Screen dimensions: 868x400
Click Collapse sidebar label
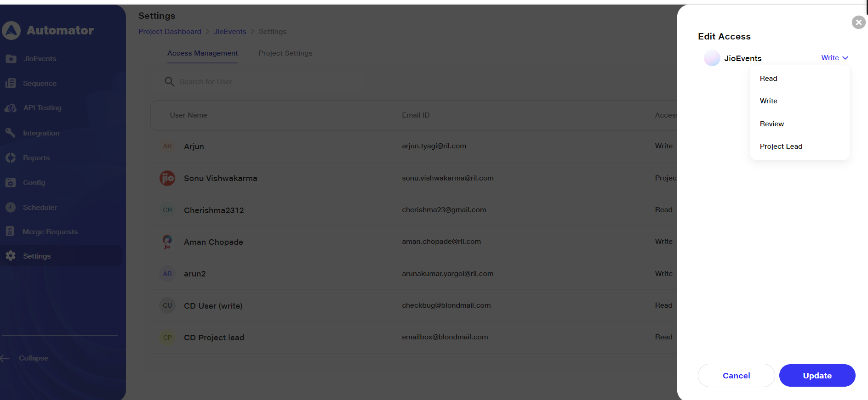[x=34, y=358]
